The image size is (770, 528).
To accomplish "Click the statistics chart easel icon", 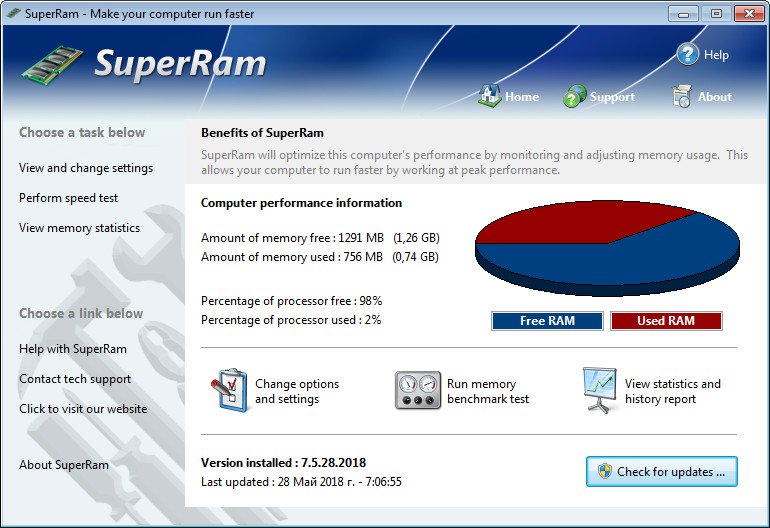I will 599,390.
